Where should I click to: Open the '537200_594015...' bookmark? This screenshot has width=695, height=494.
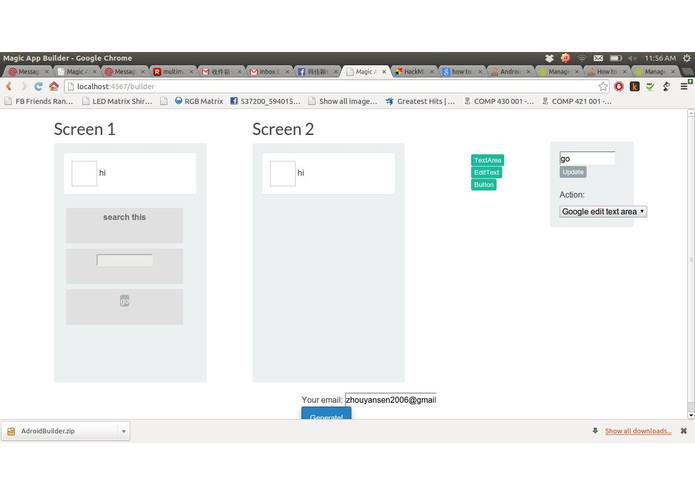tap(266, 101)
